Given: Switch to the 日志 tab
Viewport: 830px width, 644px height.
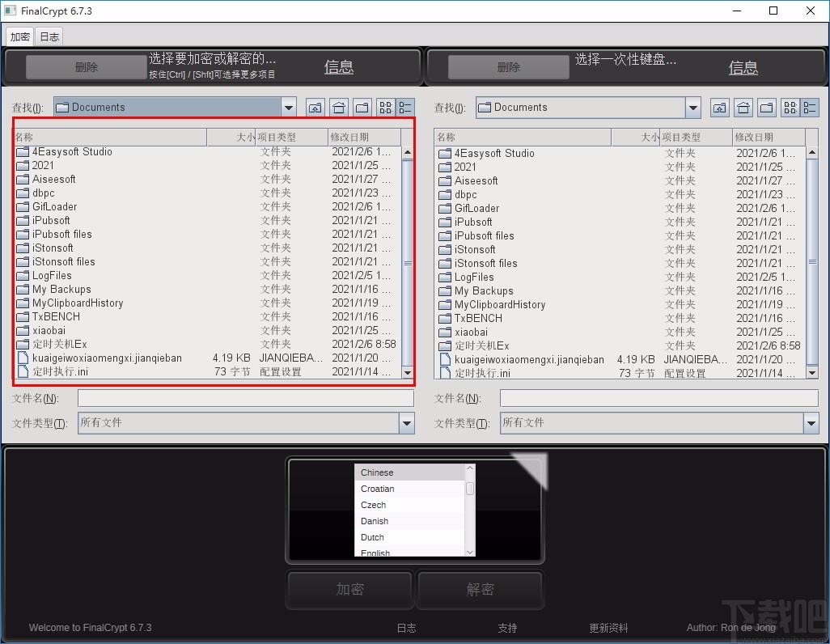Looking at the screenshot, I should (49, 36).
